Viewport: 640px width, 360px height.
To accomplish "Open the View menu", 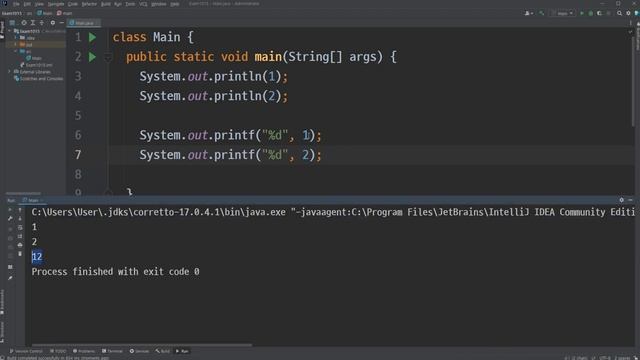I will tap(39, 4).
